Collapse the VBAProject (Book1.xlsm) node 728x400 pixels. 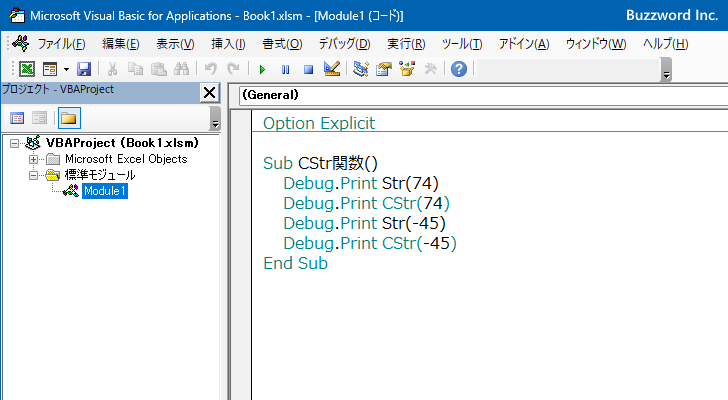point(14,143)
